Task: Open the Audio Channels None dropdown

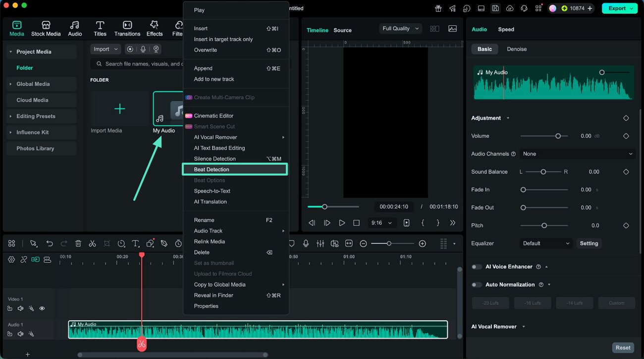Action: coord(578,154)
